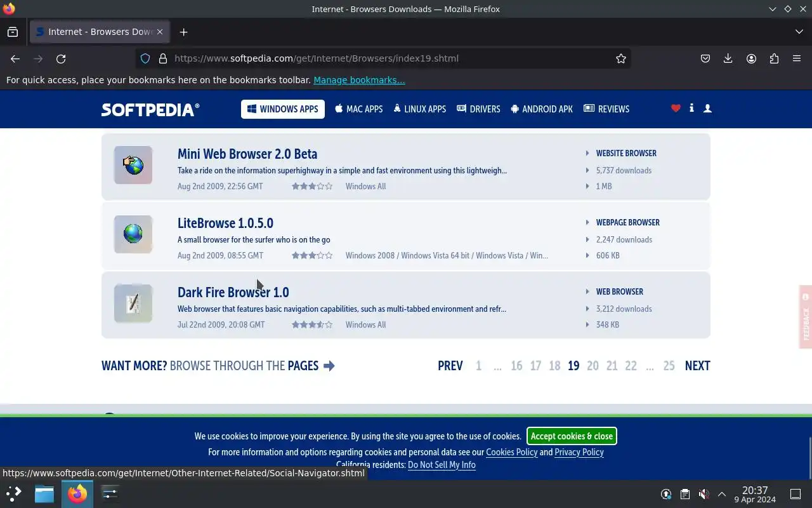Go to page 17 in pagination
This screenshot has height=508, width=812.
coord(535,366)
